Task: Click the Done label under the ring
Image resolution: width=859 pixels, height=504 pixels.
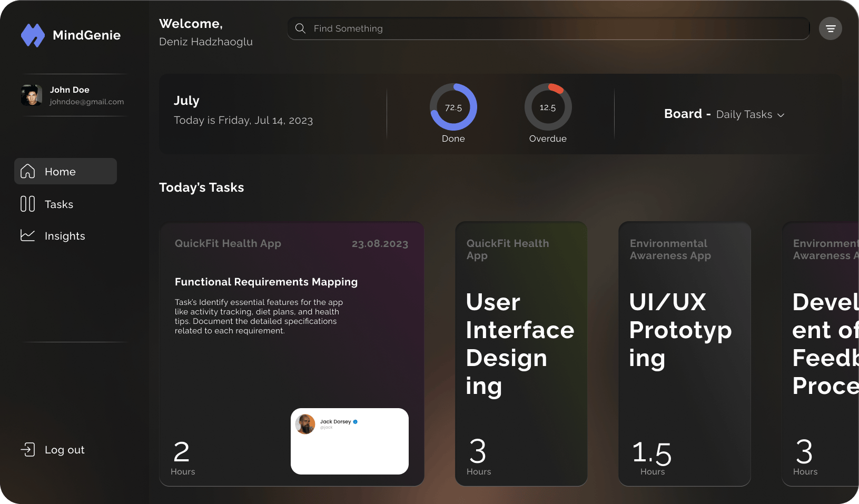Action: point(453,139)
